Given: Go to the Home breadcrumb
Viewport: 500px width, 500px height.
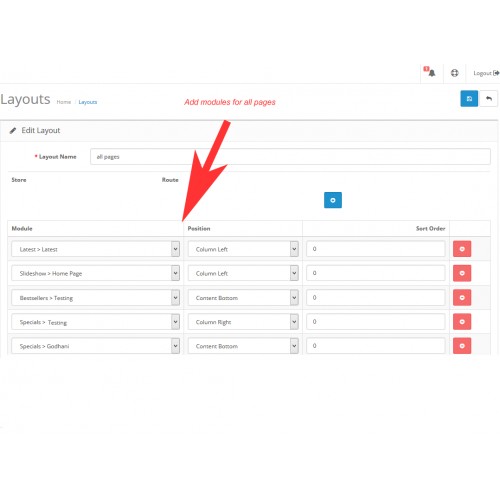Looking at the screenshot, I should (x=64, y=102).
